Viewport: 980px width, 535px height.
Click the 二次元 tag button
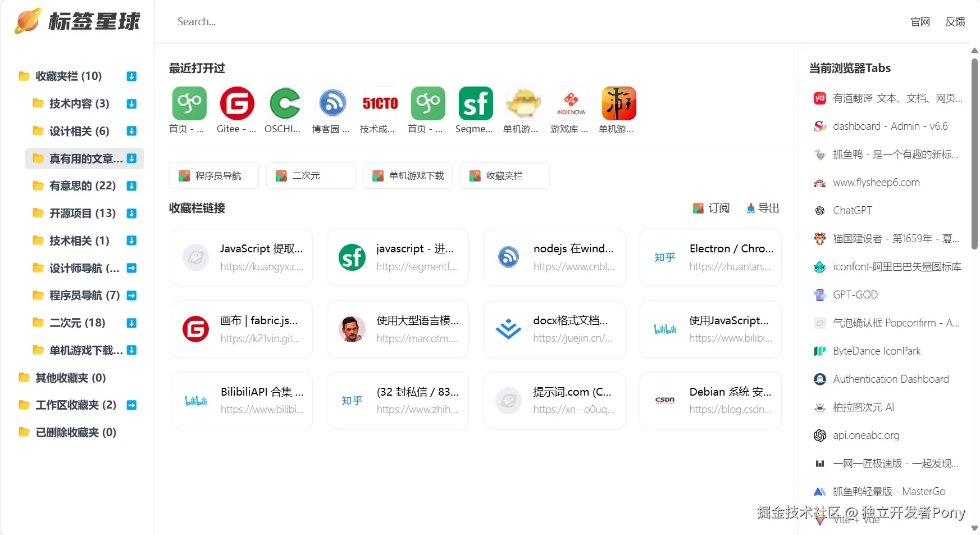[311, 175]
